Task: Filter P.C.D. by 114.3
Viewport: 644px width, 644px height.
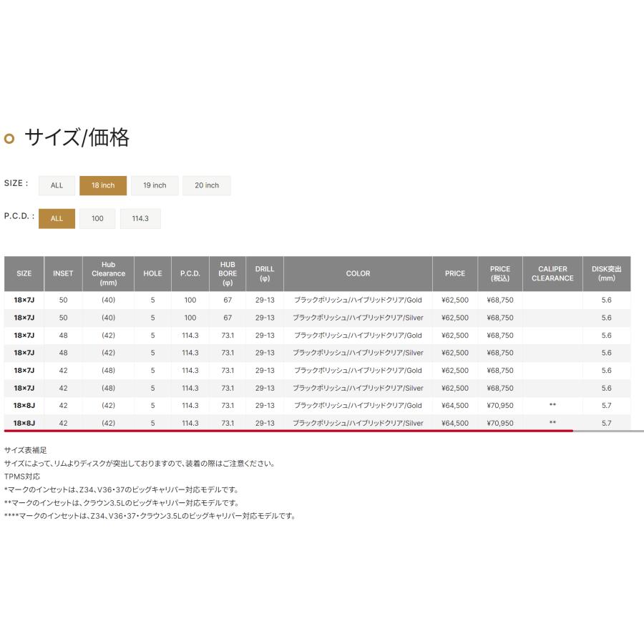Action: [140, 218]
